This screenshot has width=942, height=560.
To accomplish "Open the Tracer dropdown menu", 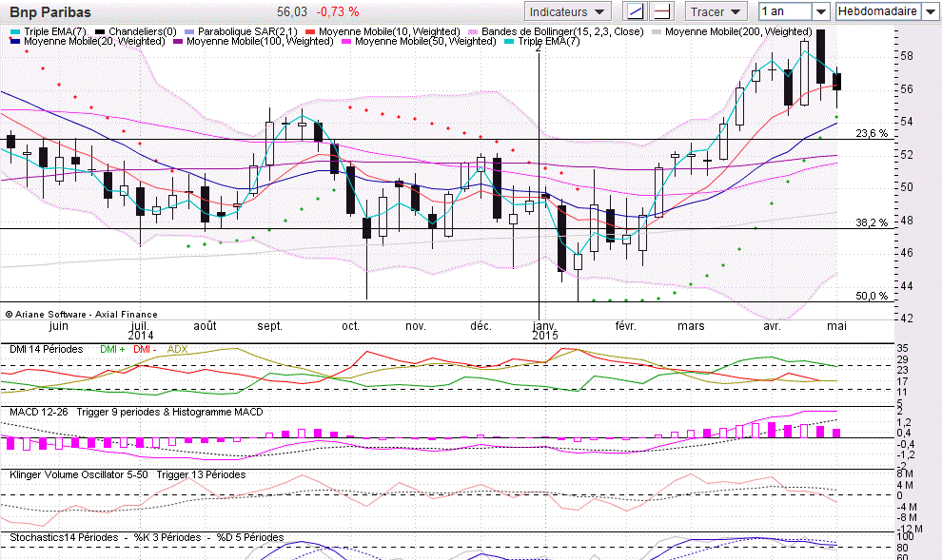I will pos(716,11).
